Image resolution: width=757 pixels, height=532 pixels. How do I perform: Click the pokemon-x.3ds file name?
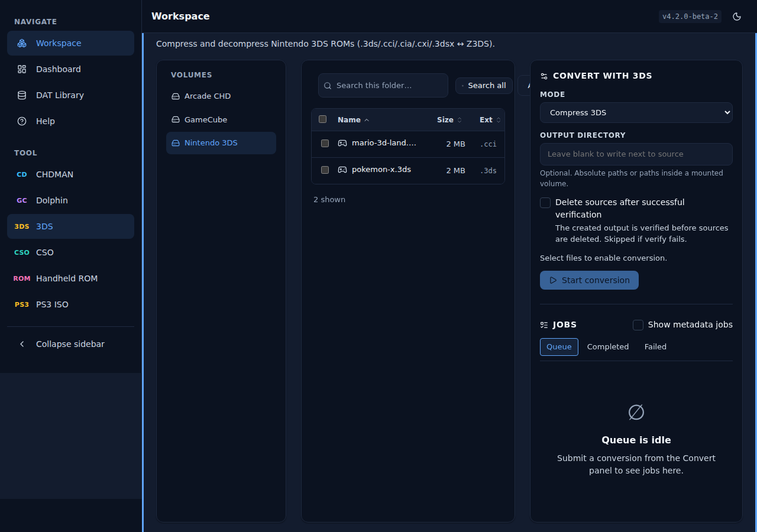(381, 170)
